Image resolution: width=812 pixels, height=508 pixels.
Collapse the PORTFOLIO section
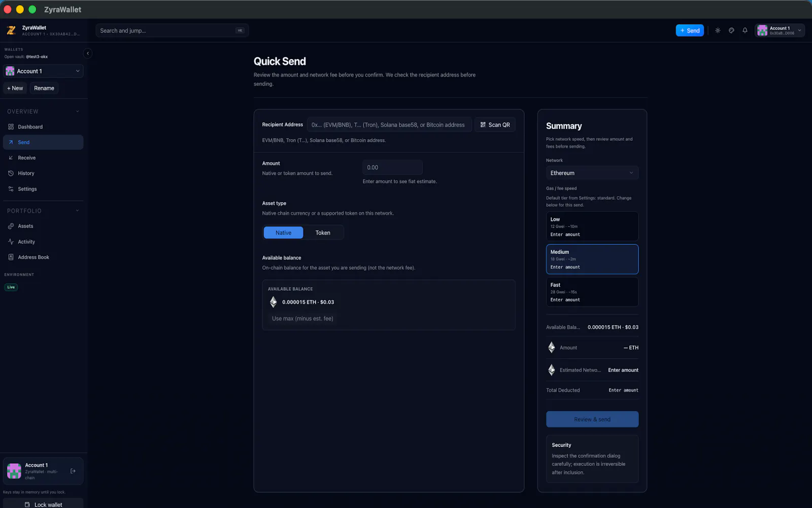(78, 211)
